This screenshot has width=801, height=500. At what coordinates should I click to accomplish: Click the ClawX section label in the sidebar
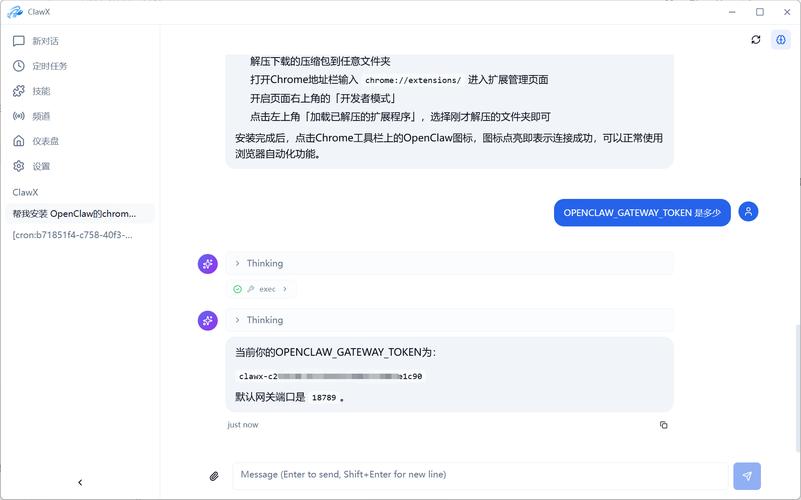coord(26,193)
